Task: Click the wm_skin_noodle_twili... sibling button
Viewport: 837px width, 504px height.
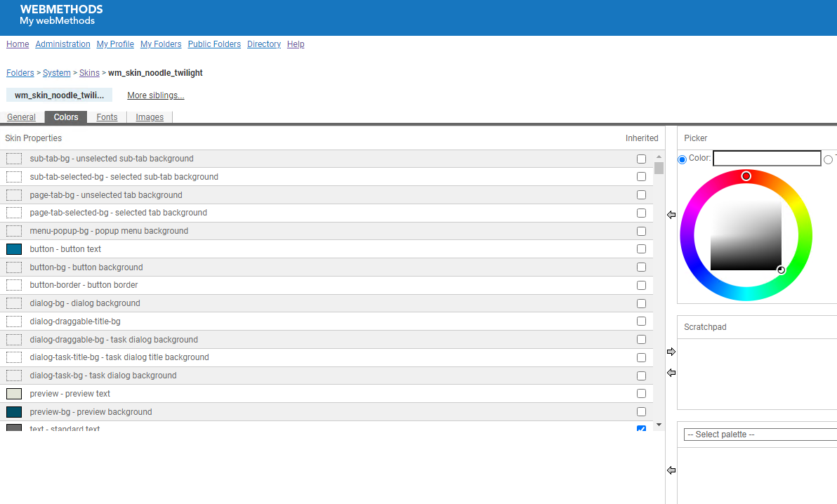Action: (59, 95)
